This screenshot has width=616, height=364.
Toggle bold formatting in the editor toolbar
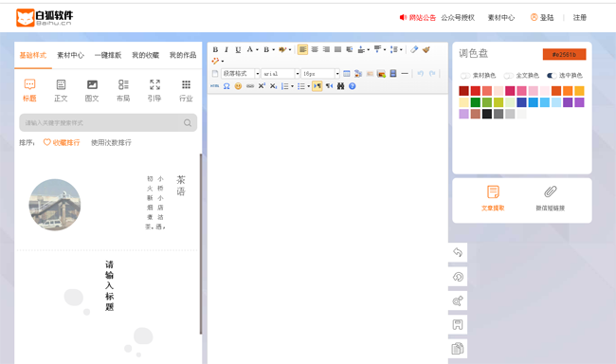215,49
